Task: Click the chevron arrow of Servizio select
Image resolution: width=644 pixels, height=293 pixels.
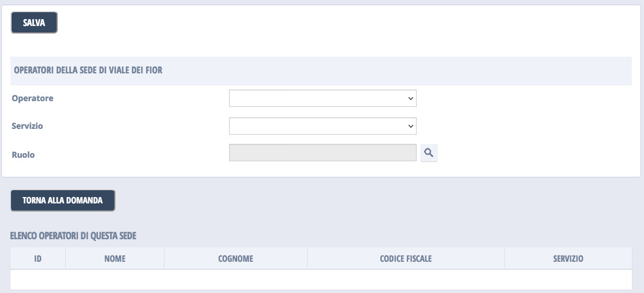Action: [411, 126]
